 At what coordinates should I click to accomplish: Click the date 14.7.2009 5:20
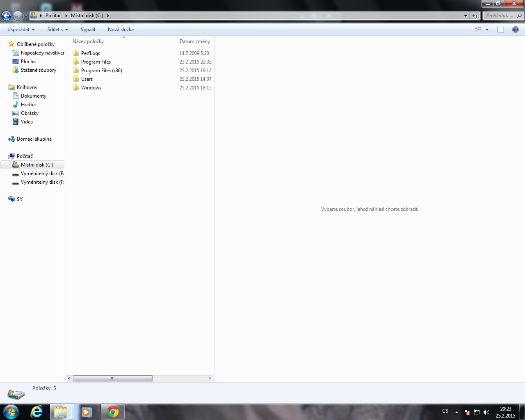194,53
